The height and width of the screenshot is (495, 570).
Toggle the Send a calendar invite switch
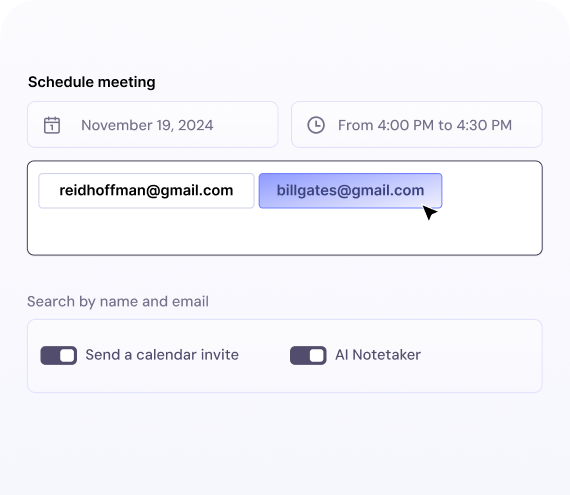(x=59, y=355)
